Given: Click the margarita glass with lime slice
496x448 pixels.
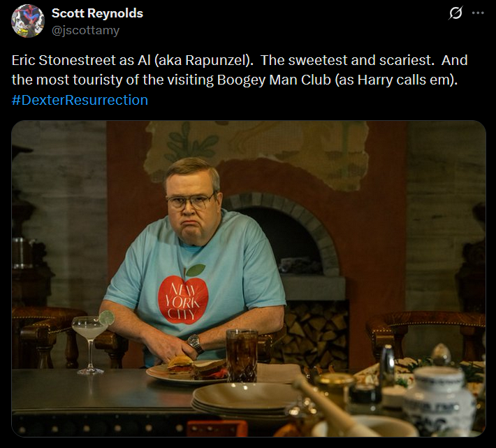Looking at the screenshot, I should click(x=92, y=342).
